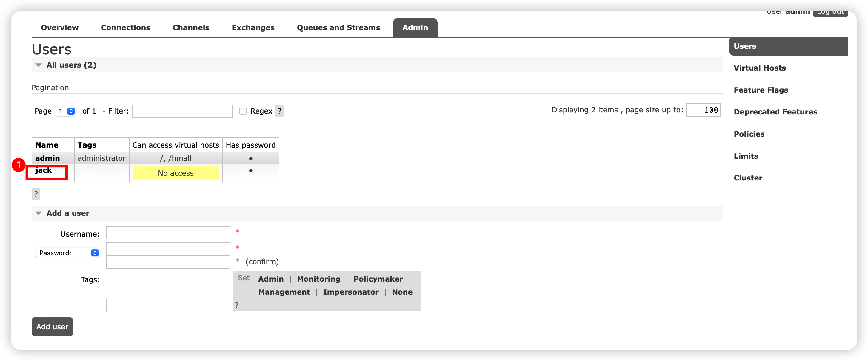Open details for user jack
868x361 pixels.
coord(43,170)
